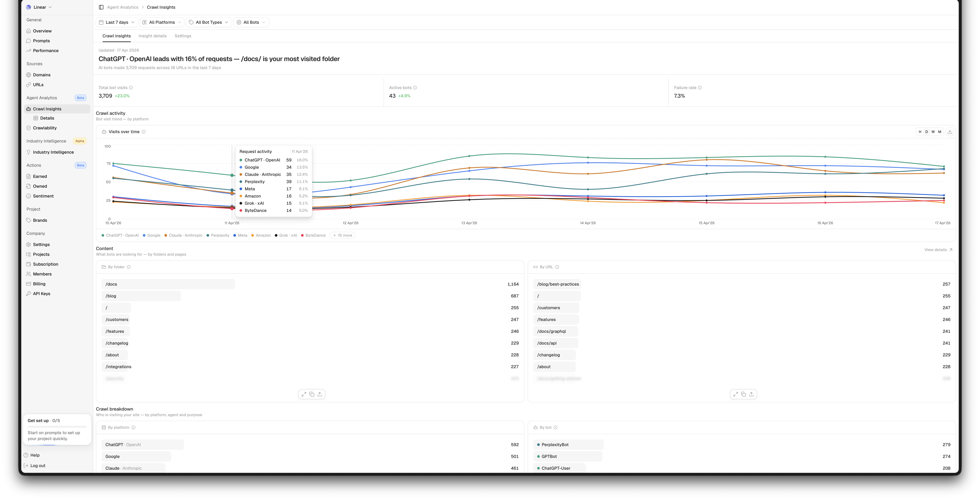Screen dimensions: 980x500
Task: Select the Crawlability shield icon in the sidebar
Action: pos(29,128)
